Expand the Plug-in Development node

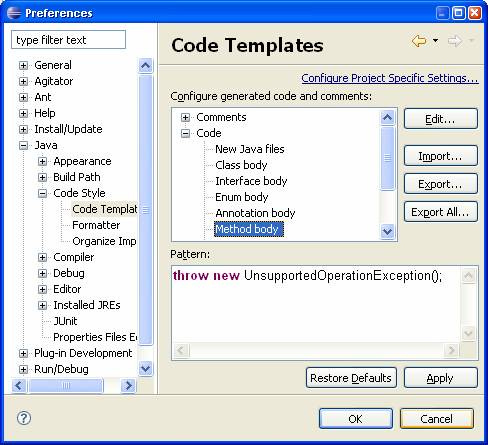(23, 353)
